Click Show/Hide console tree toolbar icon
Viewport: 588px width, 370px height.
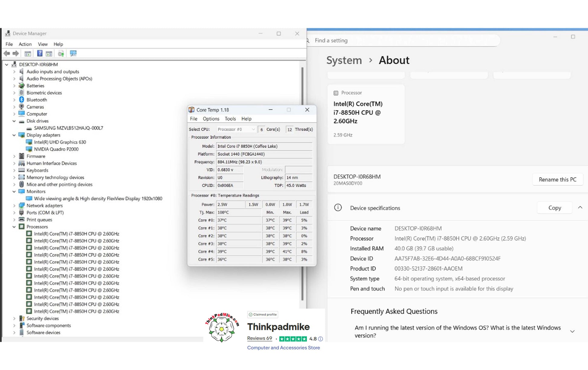(x=27, y=54)
